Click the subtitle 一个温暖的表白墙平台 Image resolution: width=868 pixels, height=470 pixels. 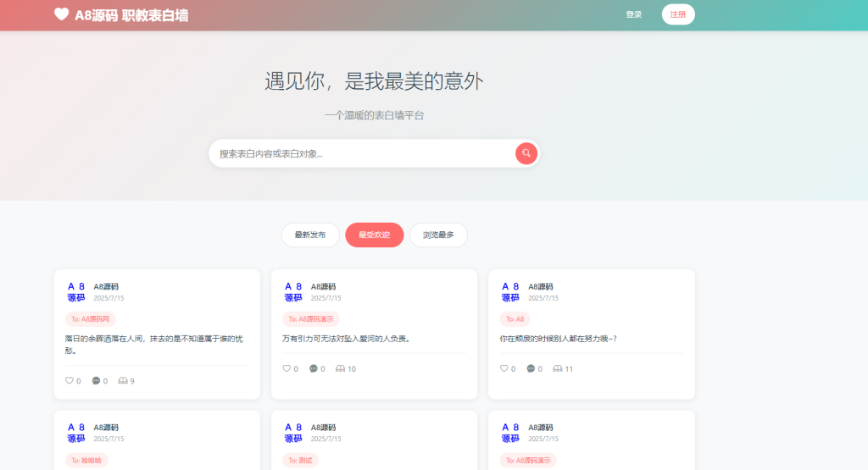[374, 115]
